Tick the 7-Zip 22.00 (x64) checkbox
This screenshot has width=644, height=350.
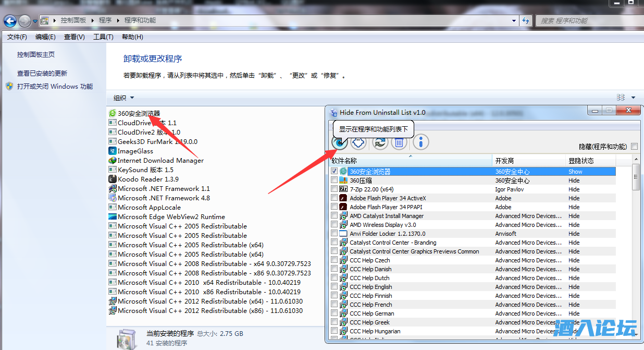334,189
